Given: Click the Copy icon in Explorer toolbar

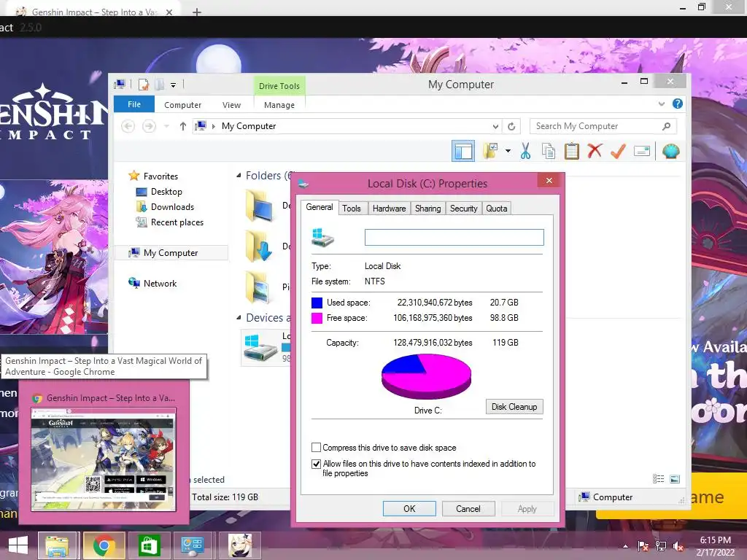Looking at the screenshot, I should (x=549, y=151).
